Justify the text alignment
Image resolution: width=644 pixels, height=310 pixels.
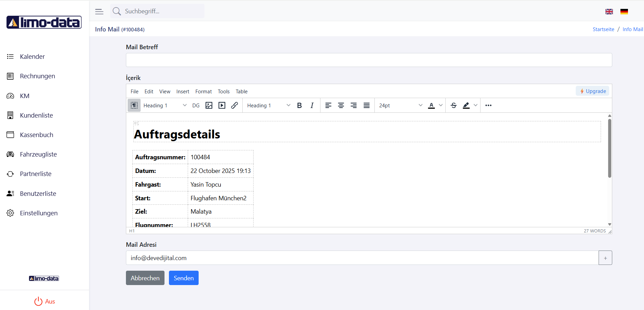(367, 105)
